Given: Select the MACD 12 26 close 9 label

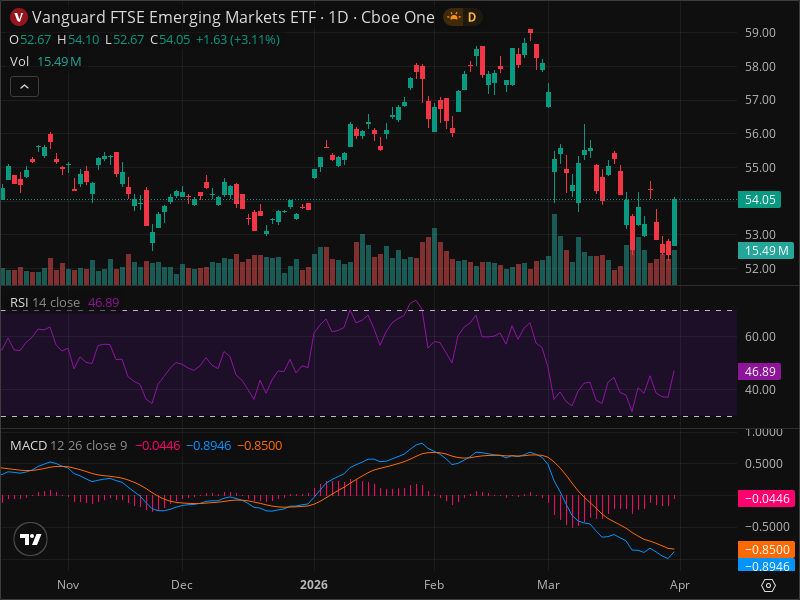Looking at the screenshot, I should (68, 445).
